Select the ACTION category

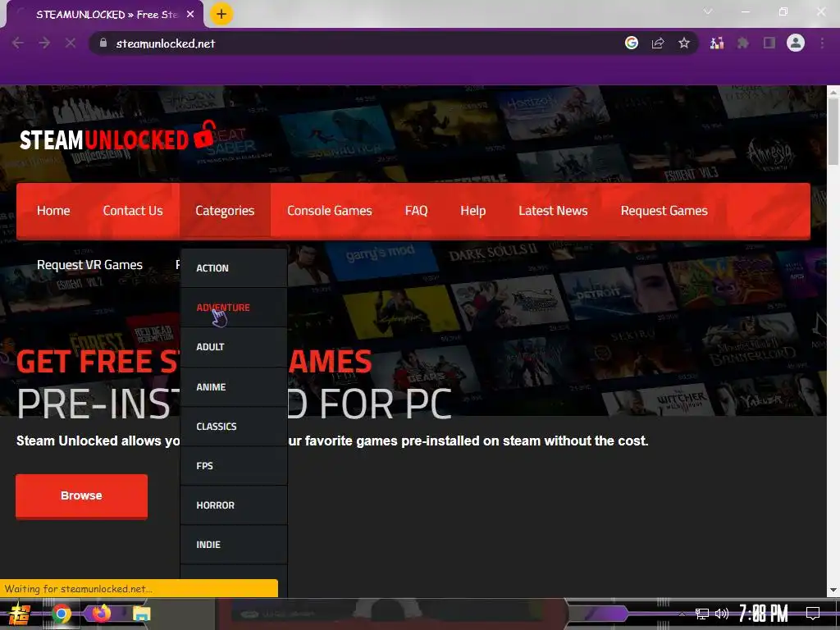234,268
